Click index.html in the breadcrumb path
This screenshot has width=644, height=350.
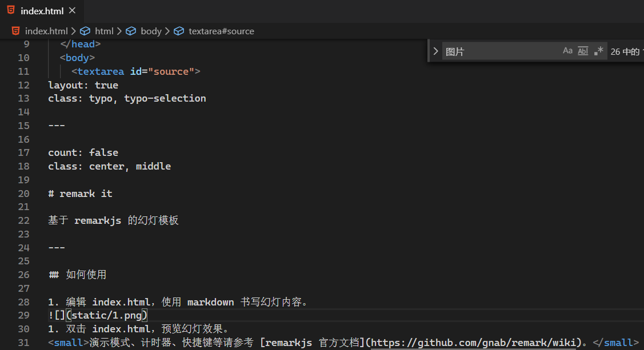(x=46, y=31)
